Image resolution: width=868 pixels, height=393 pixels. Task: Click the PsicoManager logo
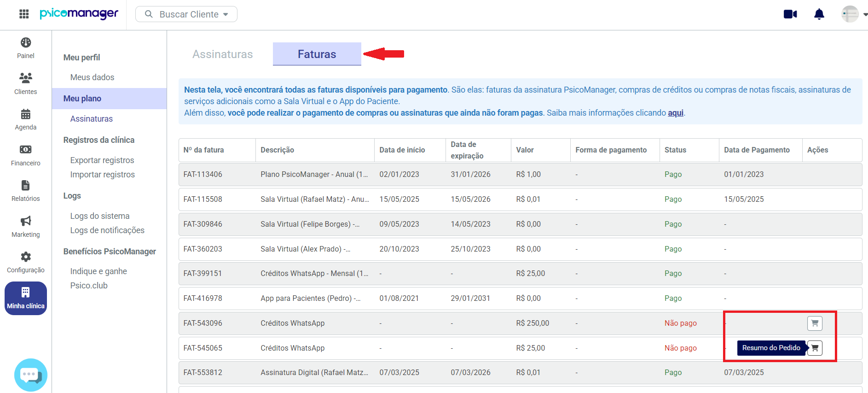pos(79,14)
